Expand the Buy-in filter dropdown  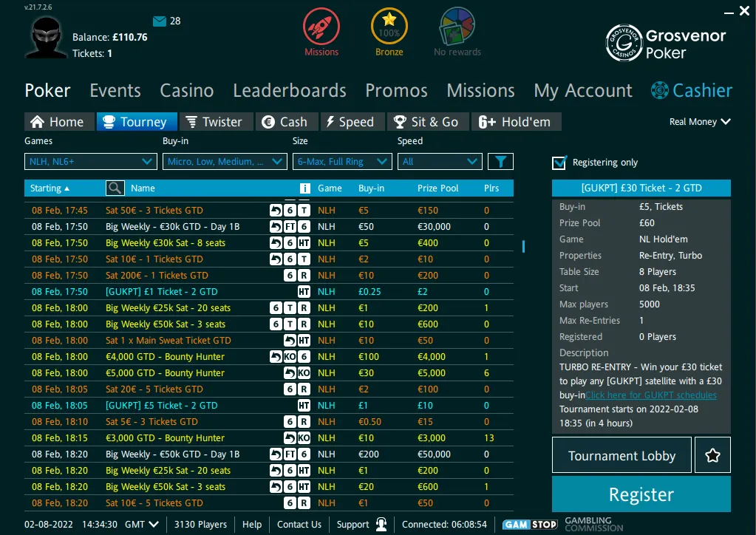point(225,162)
